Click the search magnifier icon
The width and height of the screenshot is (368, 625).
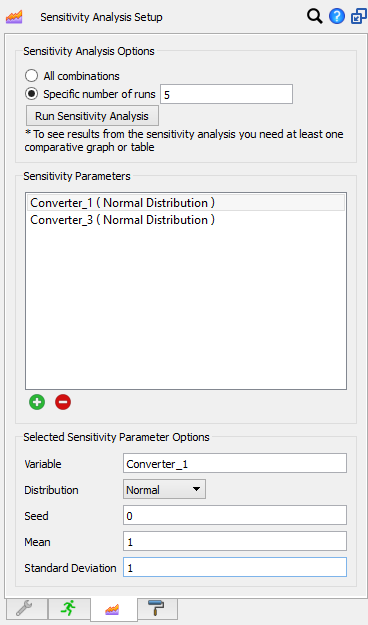pos(315,17)
